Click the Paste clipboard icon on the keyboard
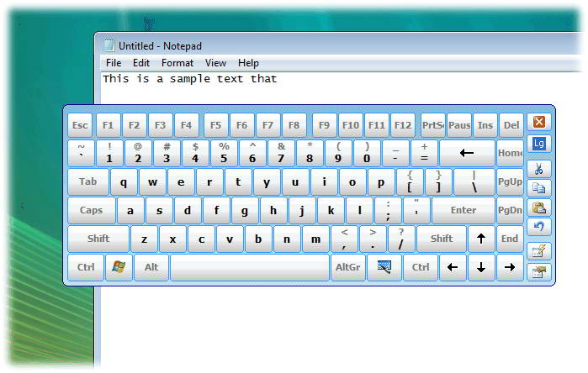This screenshot has width=588, height=373. coord(539,208)
